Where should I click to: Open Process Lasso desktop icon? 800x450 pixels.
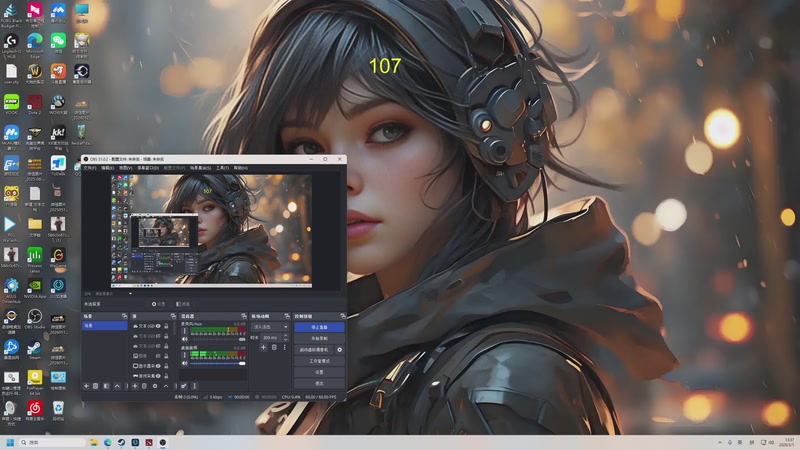coord(35,255)
